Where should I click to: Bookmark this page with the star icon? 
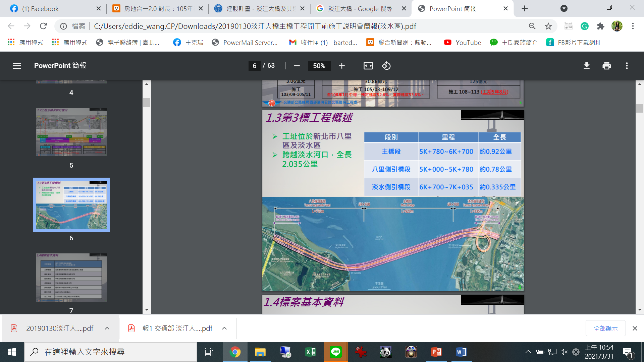[548, 26]
